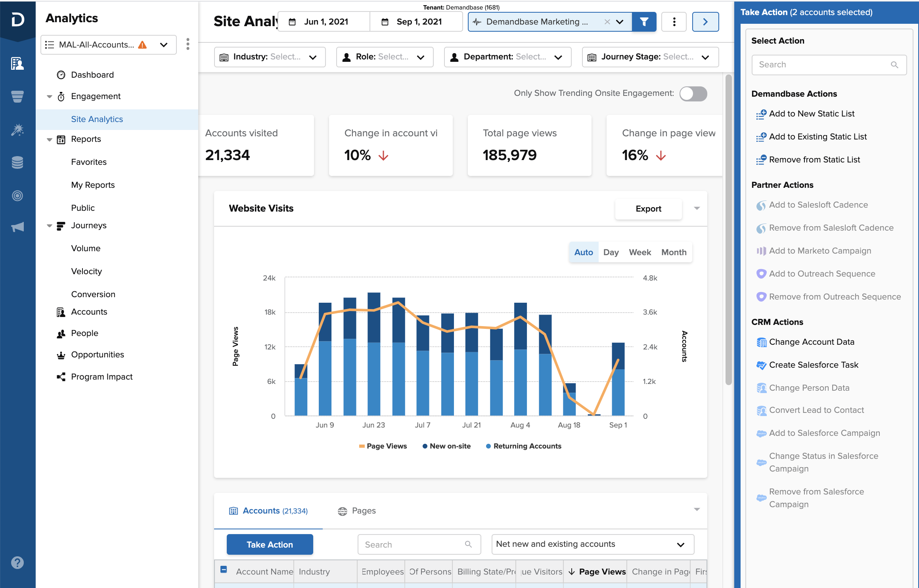This screenshot has width=919, height=588.
Task: Open the megaphone icon in left rail
Action: point(17,227)
